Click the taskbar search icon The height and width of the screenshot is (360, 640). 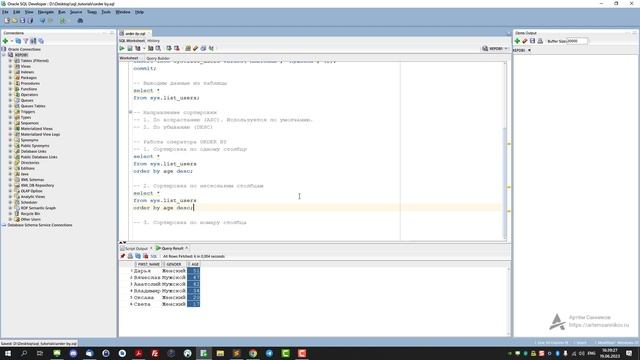(24, 353)
